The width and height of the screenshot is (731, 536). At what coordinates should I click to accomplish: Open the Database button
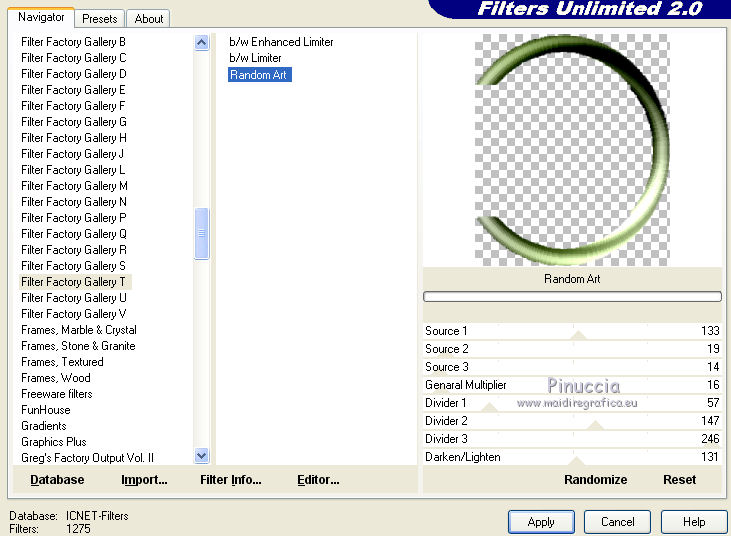tap(57, 480)
